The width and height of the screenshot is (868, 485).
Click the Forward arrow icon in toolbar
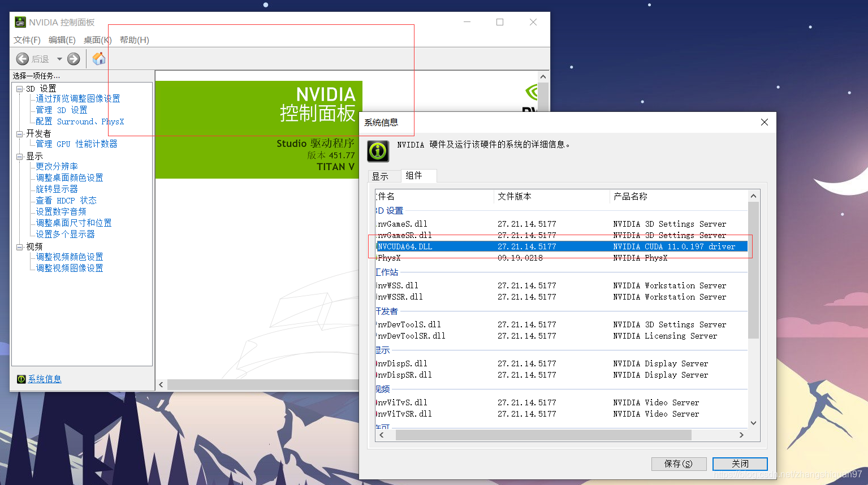(x=74, y=59)
